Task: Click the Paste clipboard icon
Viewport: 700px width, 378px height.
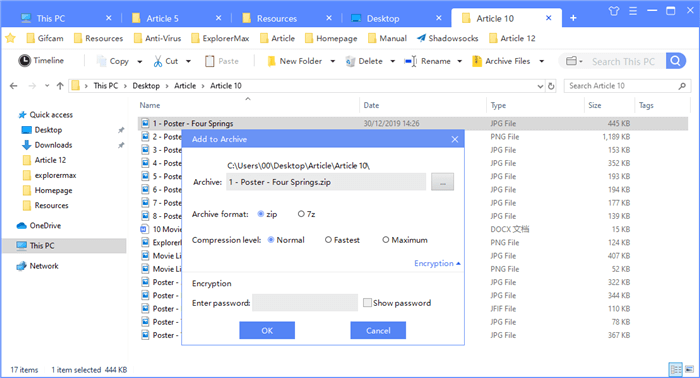Action: [x=209, y=61]
